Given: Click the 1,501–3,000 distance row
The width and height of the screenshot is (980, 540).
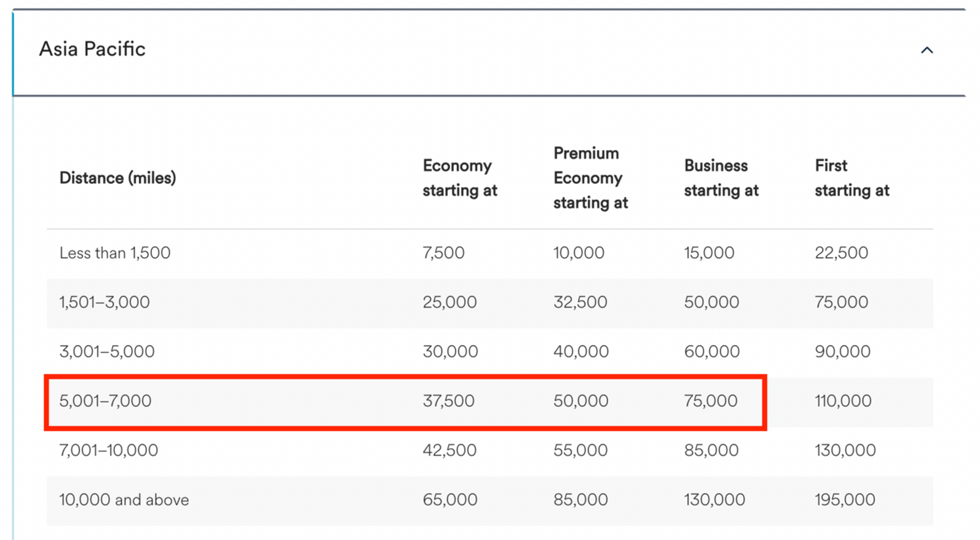Looking at the screenshot, I should 490,303.
